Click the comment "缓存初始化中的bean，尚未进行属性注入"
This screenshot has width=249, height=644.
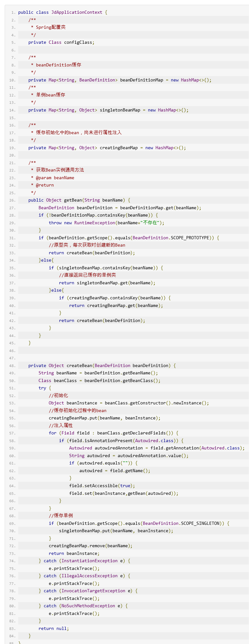coord(79,133)
